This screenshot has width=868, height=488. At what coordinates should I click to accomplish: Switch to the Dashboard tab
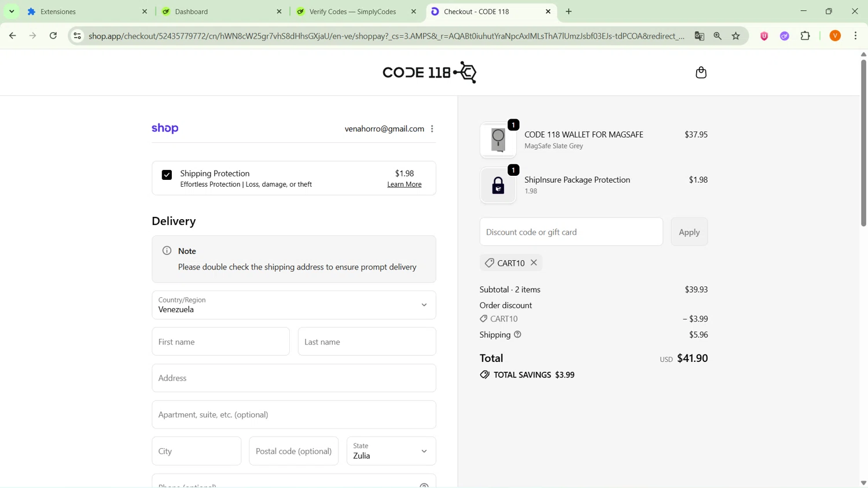click(220, 12)
